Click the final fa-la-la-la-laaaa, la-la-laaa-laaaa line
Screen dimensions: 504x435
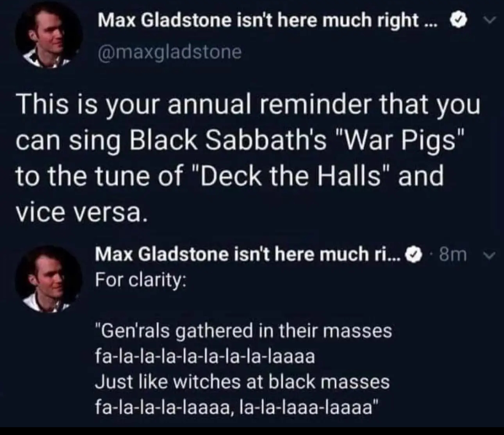237,407
